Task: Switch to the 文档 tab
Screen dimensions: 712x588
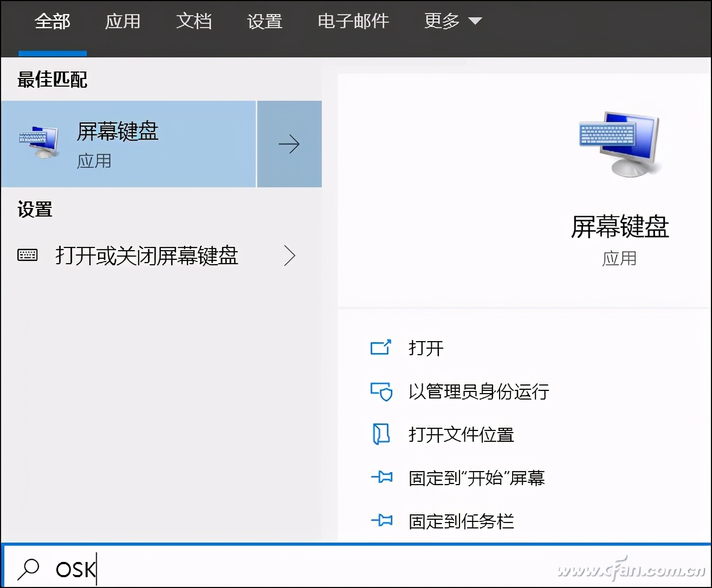Action: point(194,22)
